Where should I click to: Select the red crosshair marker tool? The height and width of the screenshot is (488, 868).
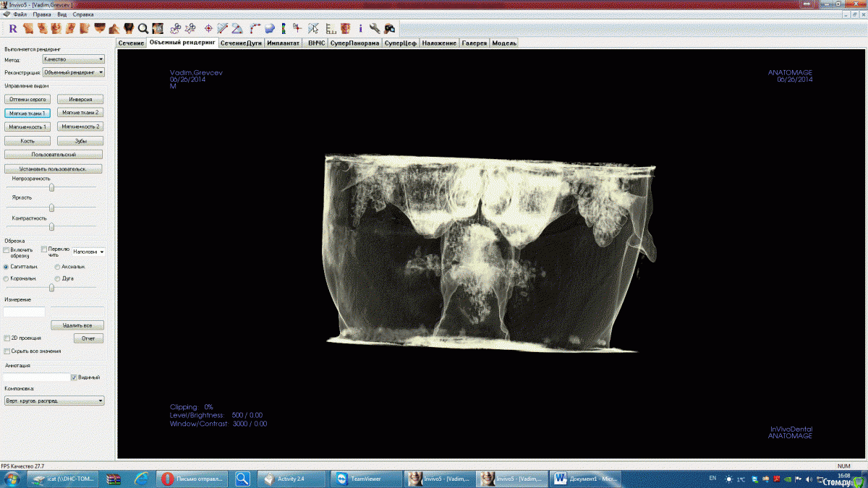click(208, 29)
